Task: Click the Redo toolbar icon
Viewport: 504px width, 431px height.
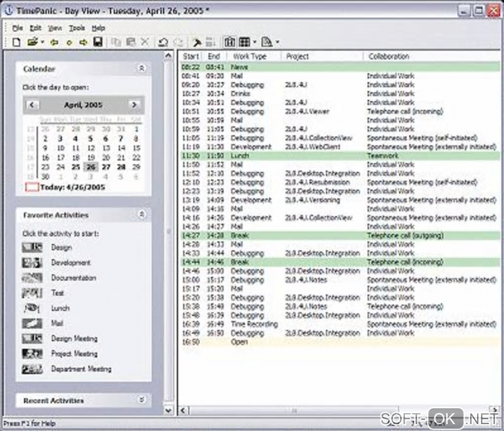Action: point(178,42)
